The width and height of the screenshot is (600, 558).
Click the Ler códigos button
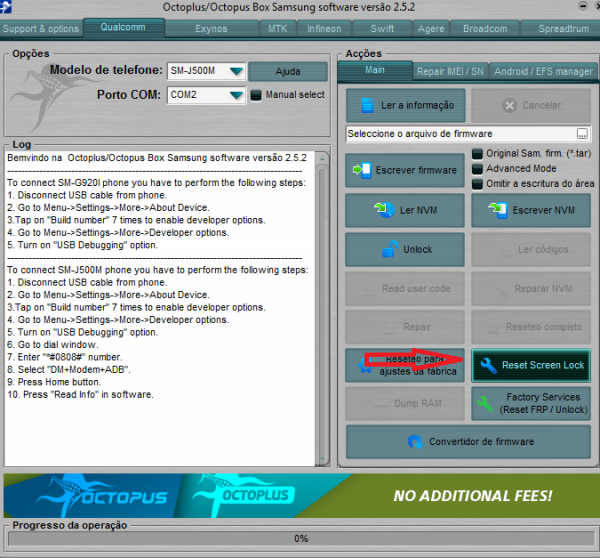pyautogui.click(x=531, y=250)
